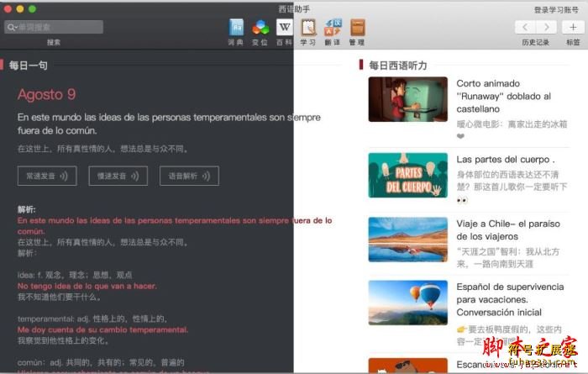
Task: Click example No tengo idea sentence
Action: click(87, 286)
